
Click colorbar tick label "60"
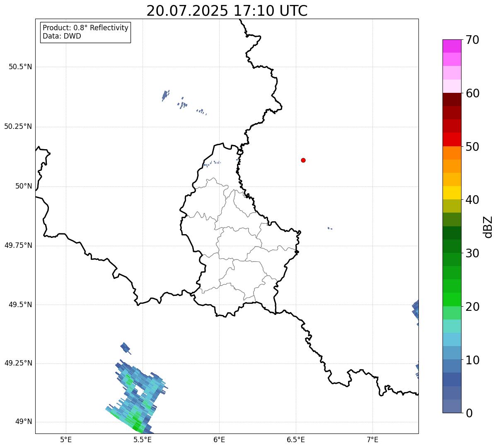[x=472, y=93]
